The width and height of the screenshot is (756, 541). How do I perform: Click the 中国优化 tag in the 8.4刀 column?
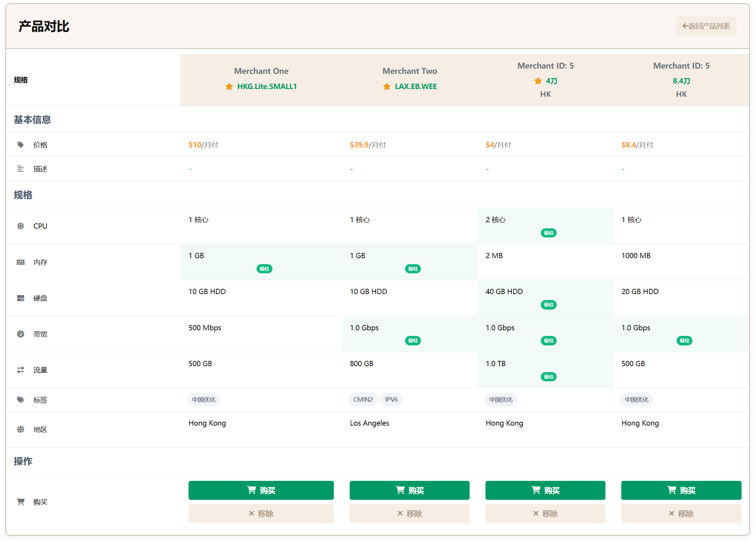[x=636, y=400]
